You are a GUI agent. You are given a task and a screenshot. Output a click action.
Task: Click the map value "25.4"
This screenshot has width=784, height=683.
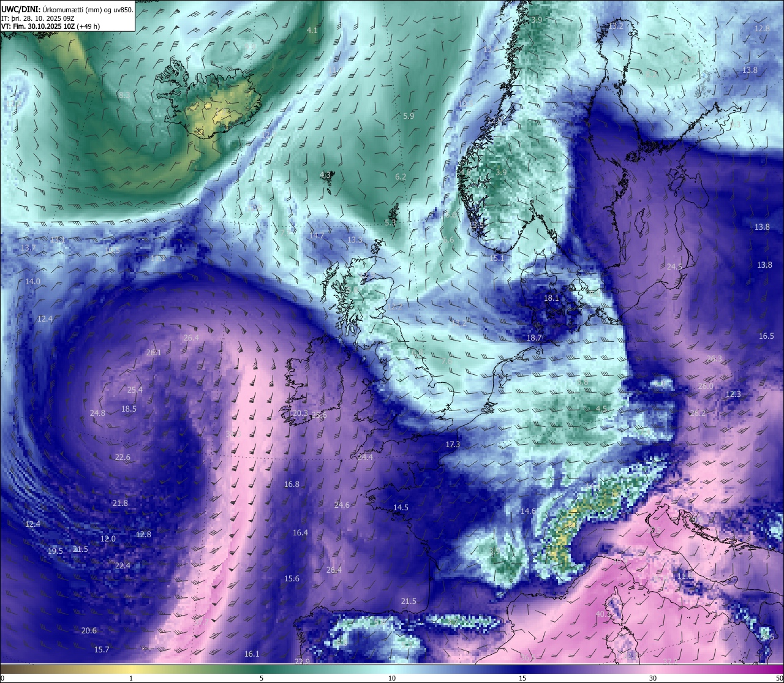[x=135, y=390]
